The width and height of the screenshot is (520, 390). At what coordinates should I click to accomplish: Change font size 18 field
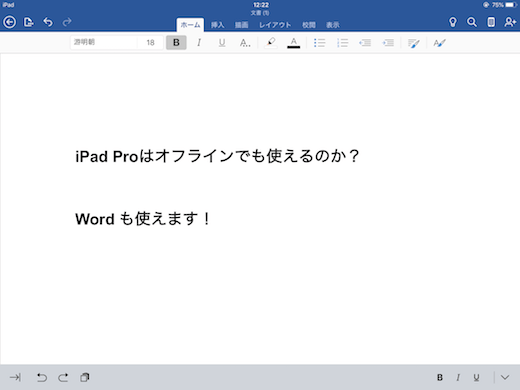pos(150,42)
